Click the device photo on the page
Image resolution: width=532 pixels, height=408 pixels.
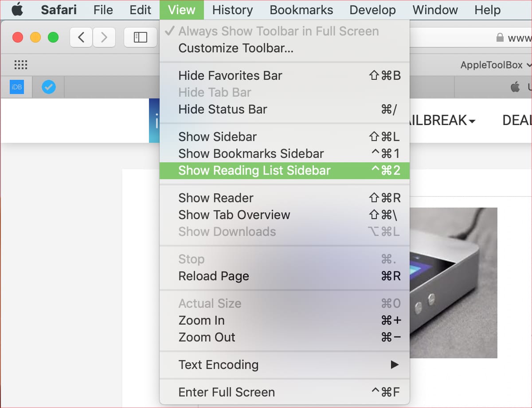coord(453,282)
